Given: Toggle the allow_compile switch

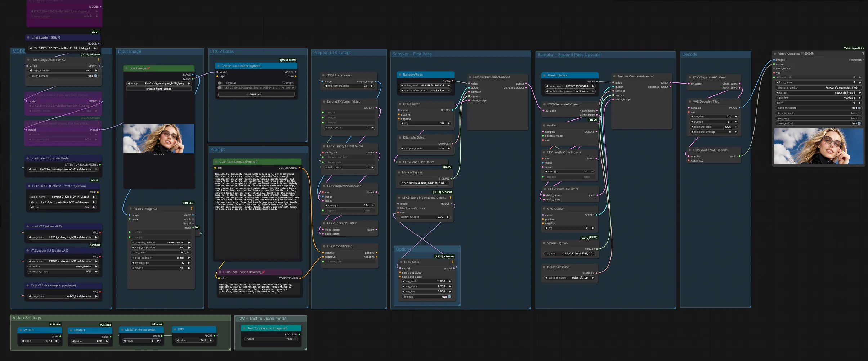Looking at the screenshot, I should tap(95, 76).
